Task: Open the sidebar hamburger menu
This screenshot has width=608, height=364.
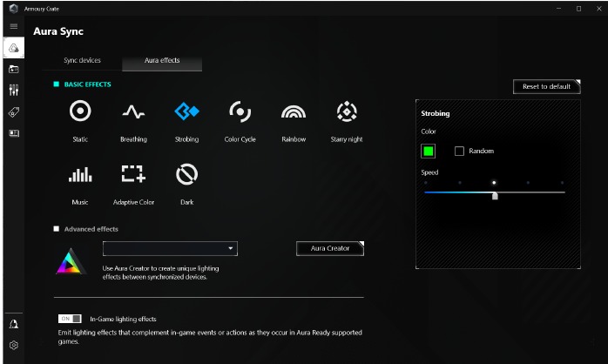Action: (x=14, y=26)
